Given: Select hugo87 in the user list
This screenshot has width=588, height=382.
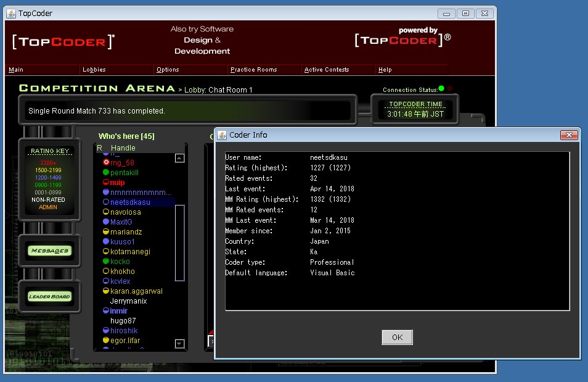Looking at the screenshot, I should 123,320.
